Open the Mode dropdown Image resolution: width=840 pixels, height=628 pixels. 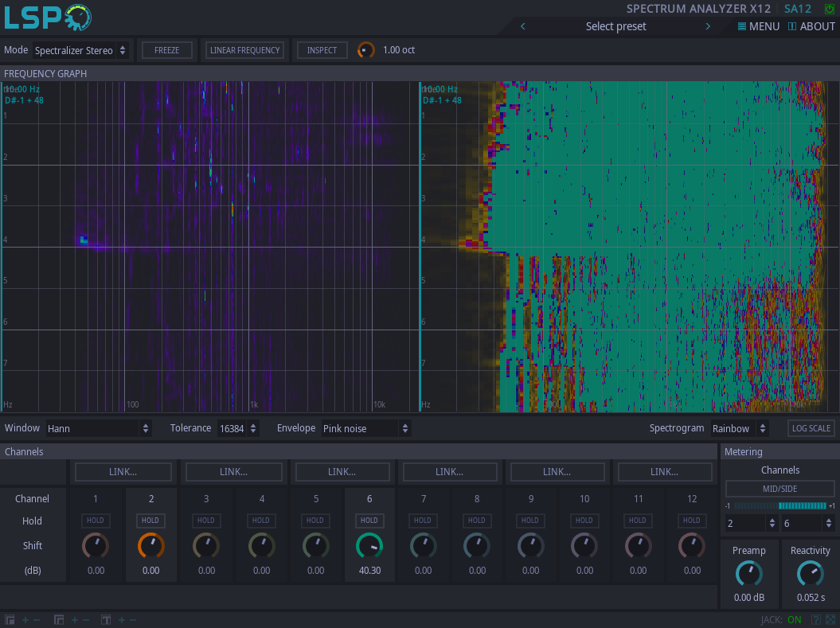[x=80, y=50]
